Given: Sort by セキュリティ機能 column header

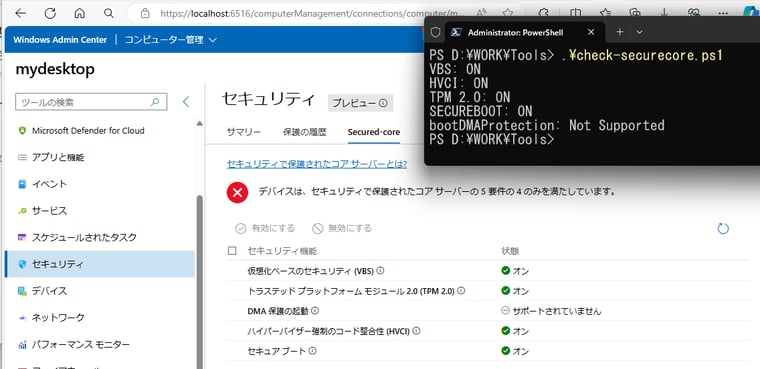Looking at the screenshot, I should click(x=283, y=251).
